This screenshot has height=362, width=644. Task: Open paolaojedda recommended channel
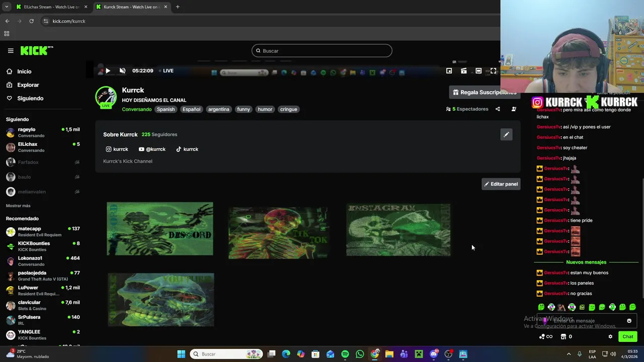point(43,276)
